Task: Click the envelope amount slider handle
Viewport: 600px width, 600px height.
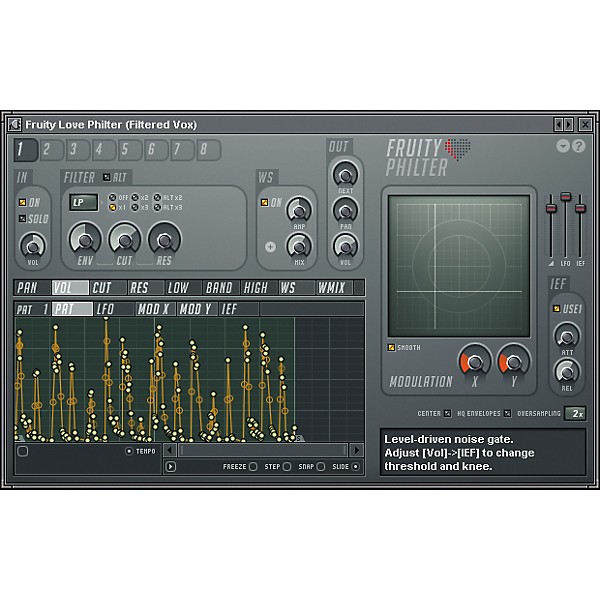Action: [x=551, y=209]
